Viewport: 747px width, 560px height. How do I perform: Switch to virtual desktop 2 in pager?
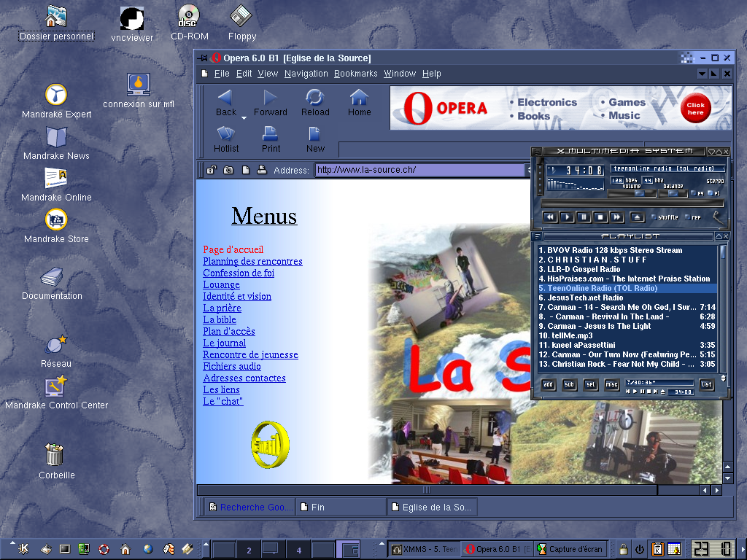pos(249,550)
